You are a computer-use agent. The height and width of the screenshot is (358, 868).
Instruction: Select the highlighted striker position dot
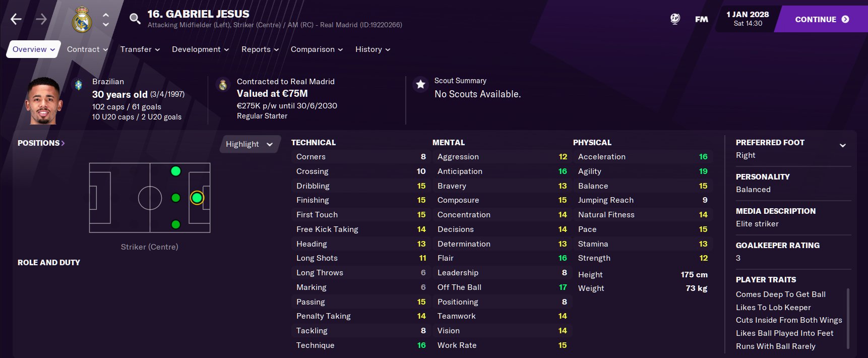click(197, 198)
